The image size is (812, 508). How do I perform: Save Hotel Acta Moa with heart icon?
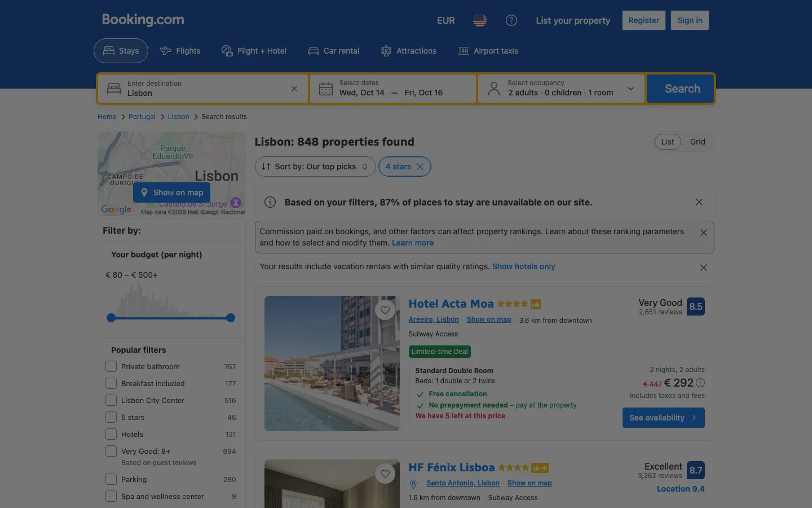385,310
